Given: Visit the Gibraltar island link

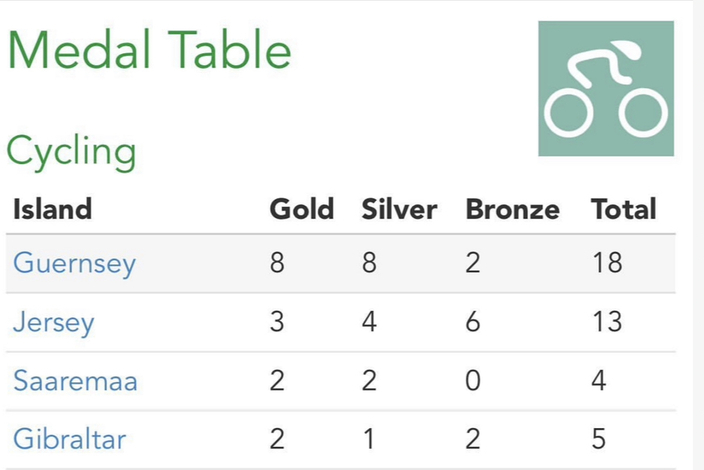Looking at the screenshot, I should tap(70, 439).
